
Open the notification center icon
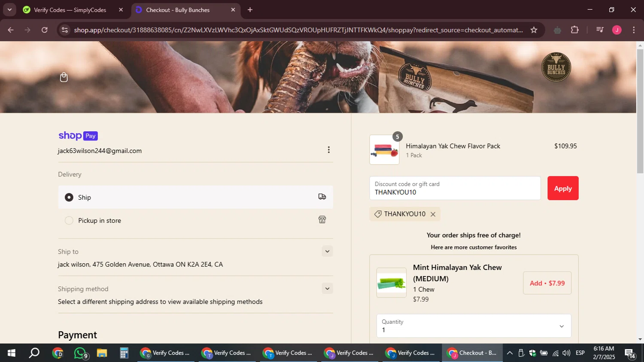click(x=630, y=353)
